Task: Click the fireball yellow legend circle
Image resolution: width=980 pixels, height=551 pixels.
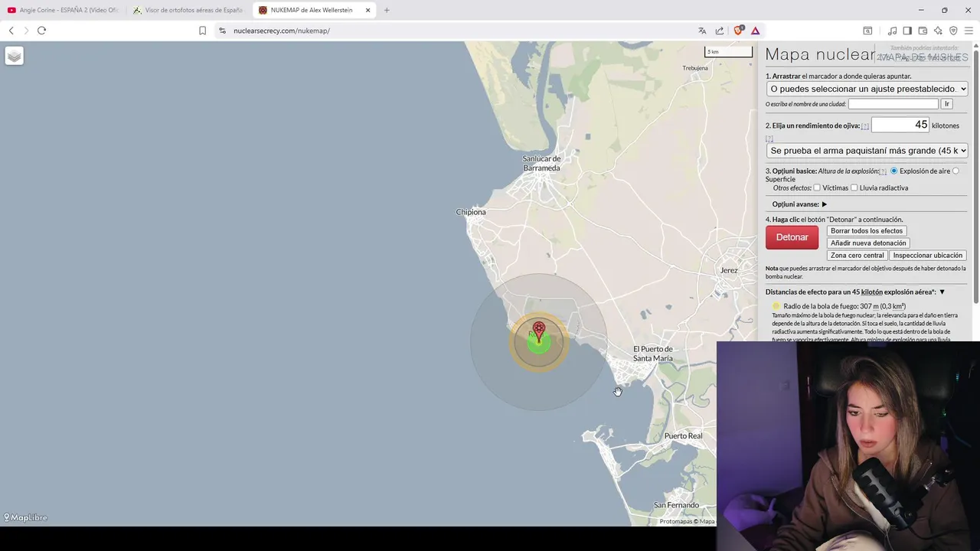Action: click(x=776, y=306)
